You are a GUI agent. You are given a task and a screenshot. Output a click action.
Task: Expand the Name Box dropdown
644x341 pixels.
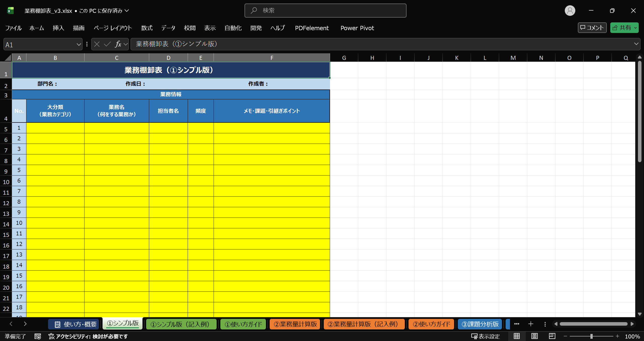pyautogui.click(x=79, y=45)
